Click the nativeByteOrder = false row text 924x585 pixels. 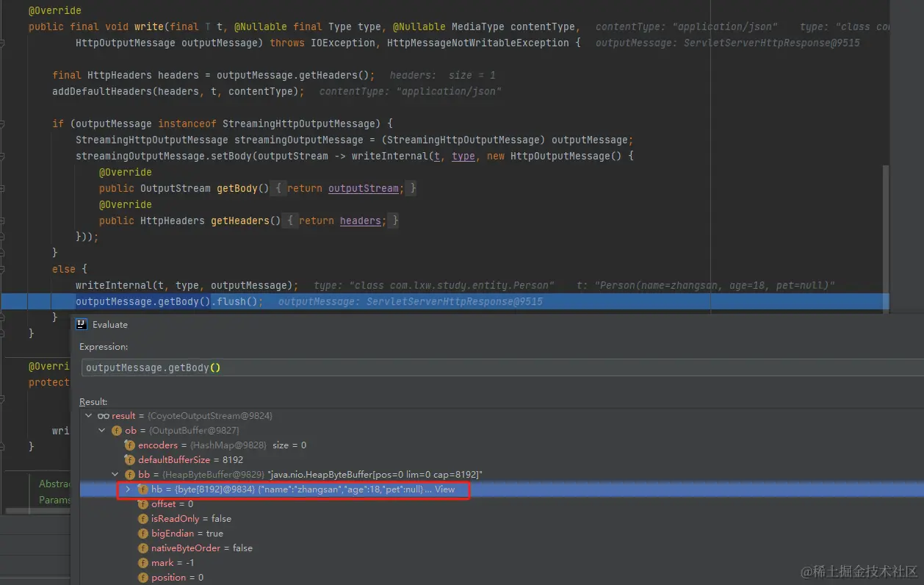202,548
